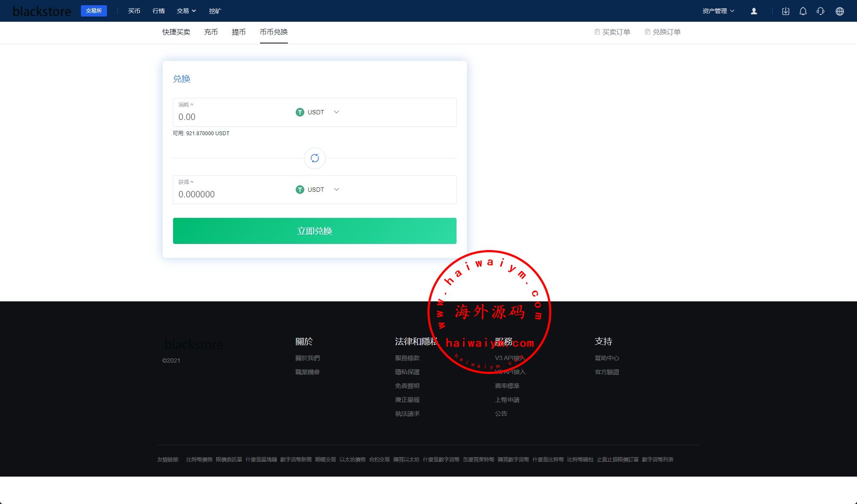Expand the 交易 navigation dropdown
The height and width of the screenshot is (504, 857).
[x=186, y=11]
